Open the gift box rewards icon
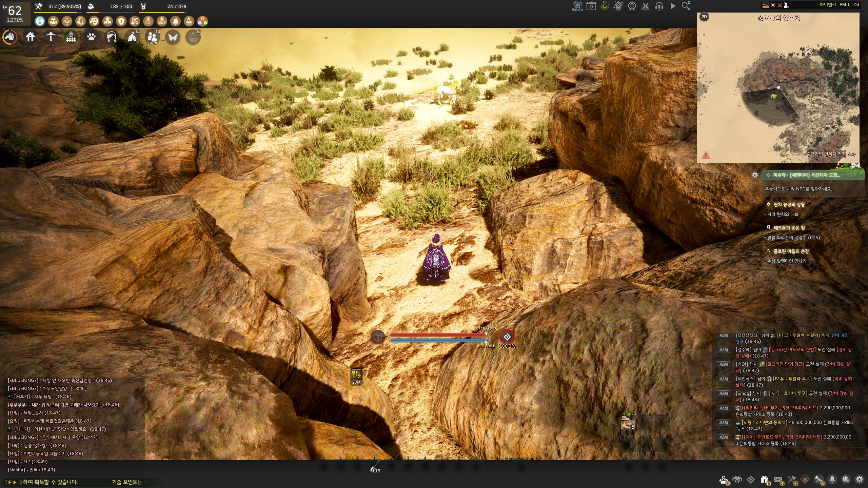This screenshot has width=868, height=488. [764, 480]
